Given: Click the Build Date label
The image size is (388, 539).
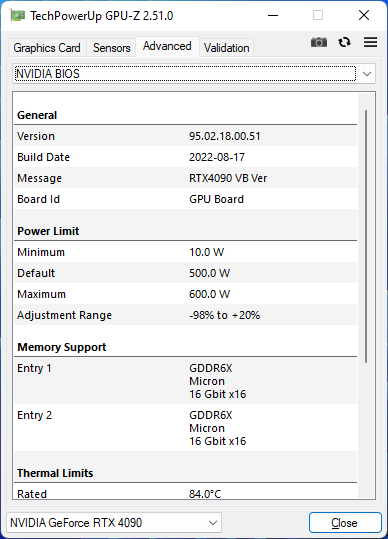Looking at the screenshot, I should click(43, 157).
